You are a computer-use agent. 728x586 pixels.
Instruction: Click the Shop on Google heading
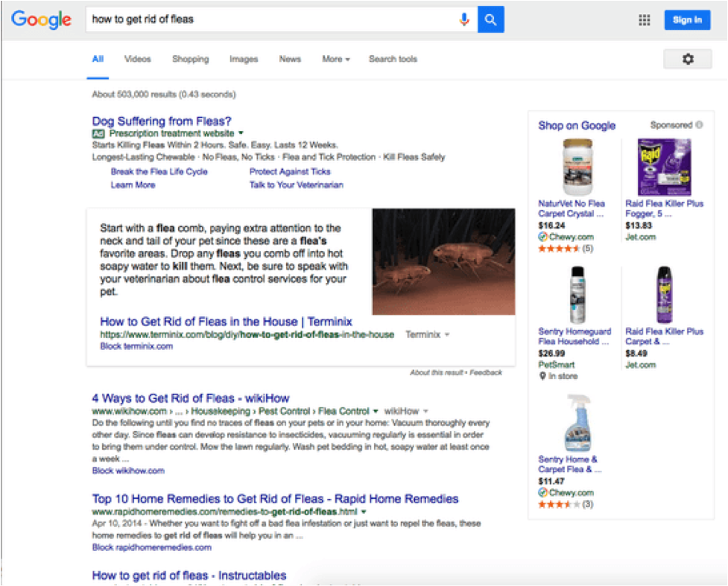577,125
